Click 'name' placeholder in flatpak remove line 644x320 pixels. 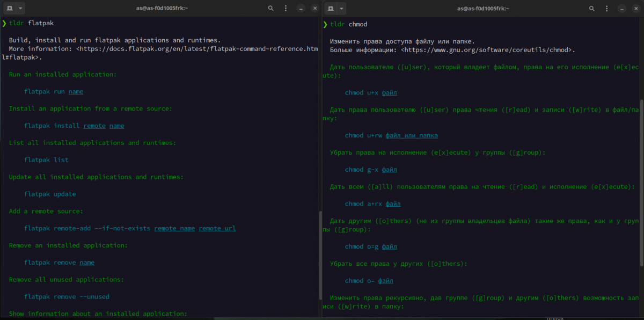pyautogui.click(x=87, y=263)
